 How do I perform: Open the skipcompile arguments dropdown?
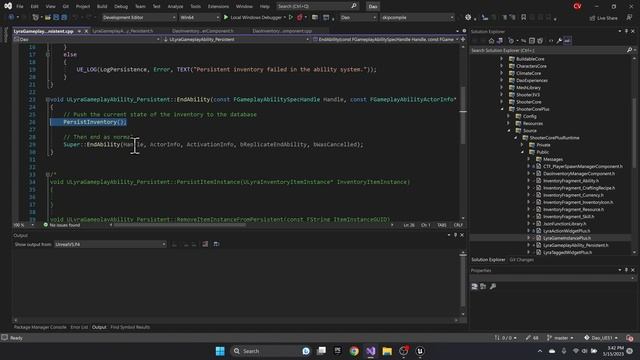tap(417, 18)
